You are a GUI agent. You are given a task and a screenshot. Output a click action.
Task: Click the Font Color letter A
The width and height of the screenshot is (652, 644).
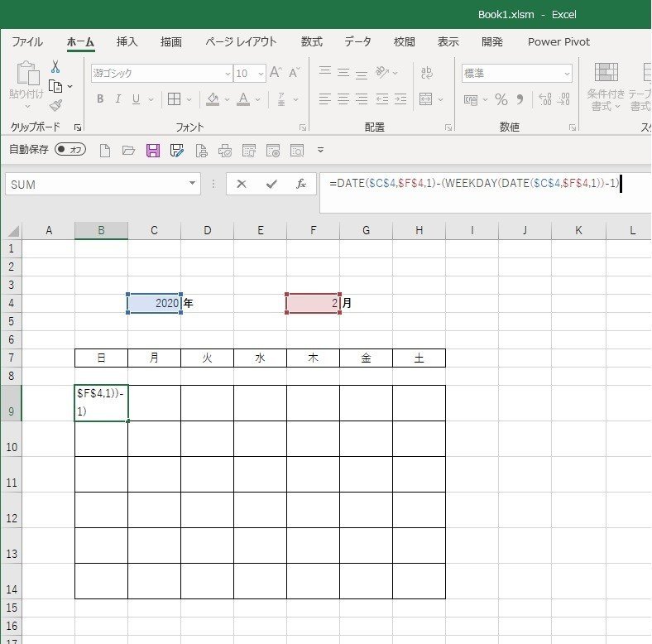pyautogui.click(x=243, y=99)
